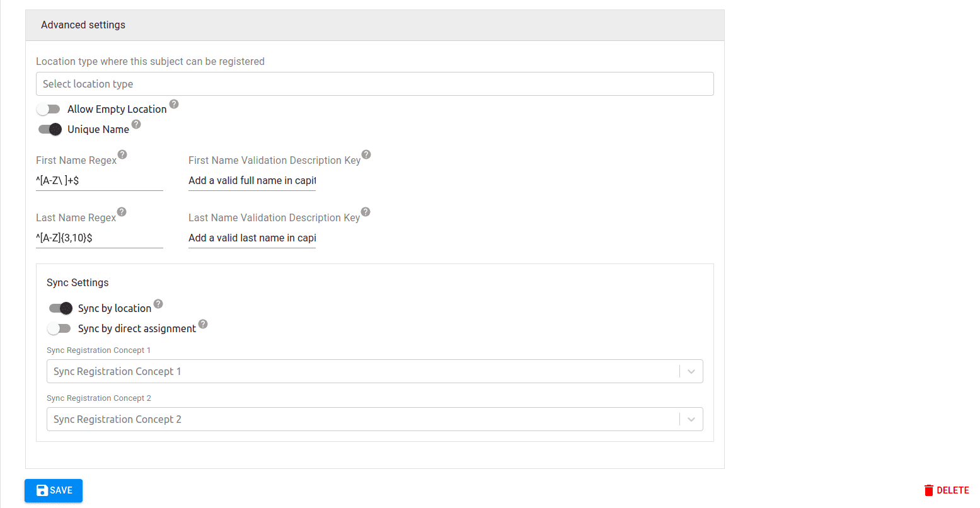Click help icon next to Unique Name
Screen dimensions: 980x508
tap(136, 124)
